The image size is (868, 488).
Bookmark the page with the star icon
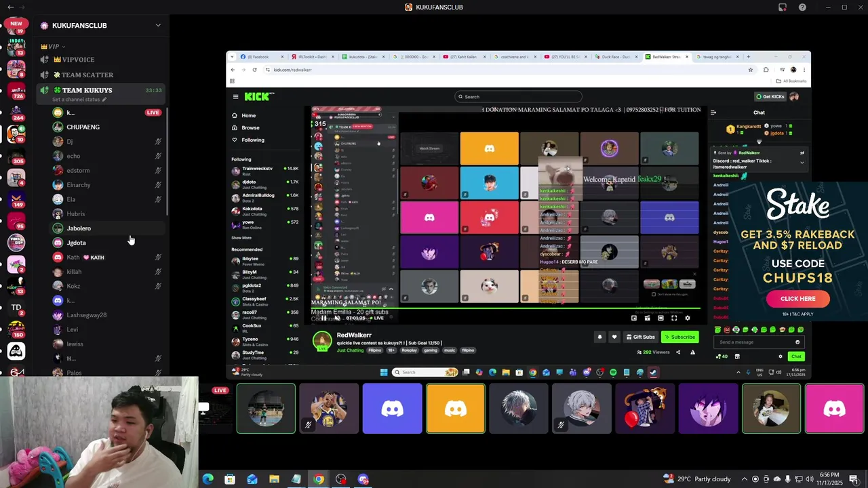751,70
